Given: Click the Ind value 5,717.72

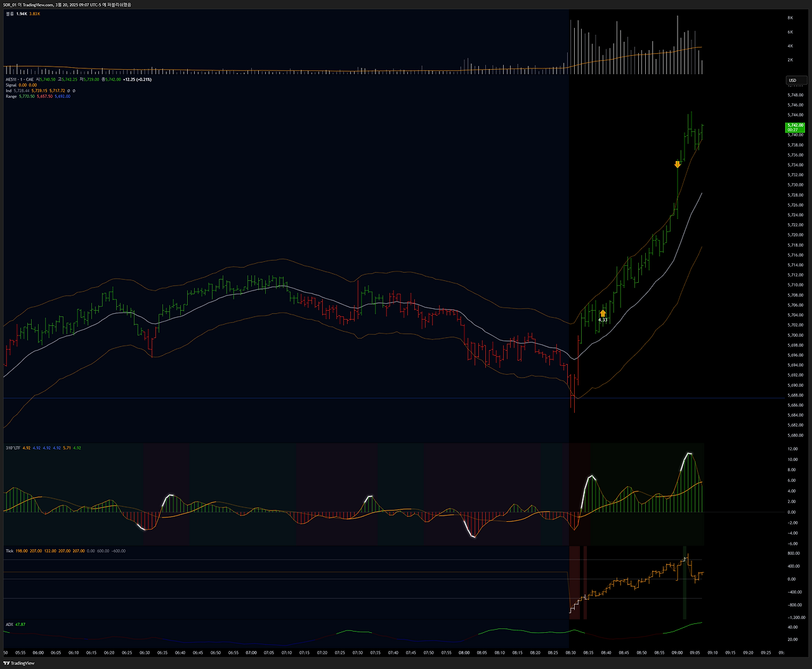Looking at the screenshot, I should tap(57, 91).
